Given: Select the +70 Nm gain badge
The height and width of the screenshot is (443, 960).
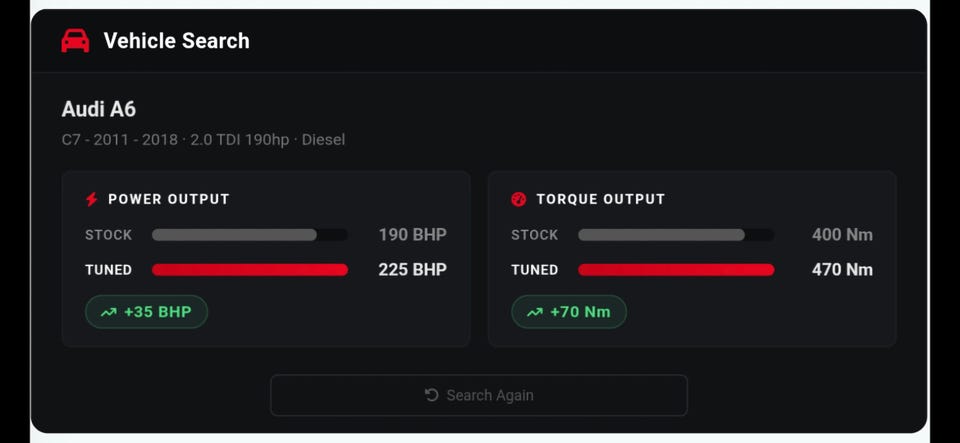Looking at the screenshot, I should click(x=569, y=312).
